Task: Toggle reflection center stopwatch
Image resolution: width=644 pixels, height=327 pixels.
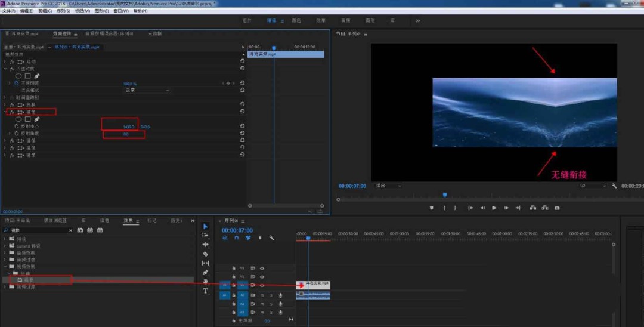Action: click(17, 127)
